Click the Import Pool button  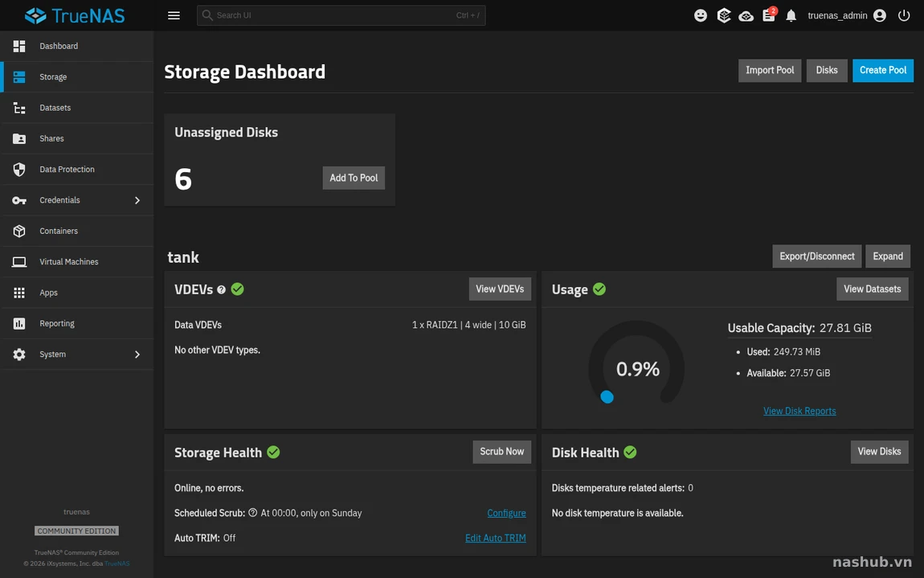click(770, 70)
